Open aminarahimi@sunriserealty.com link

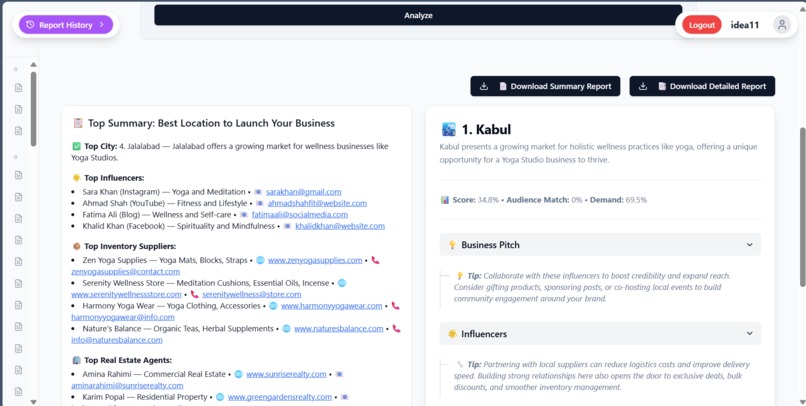(x=127, y=385)
